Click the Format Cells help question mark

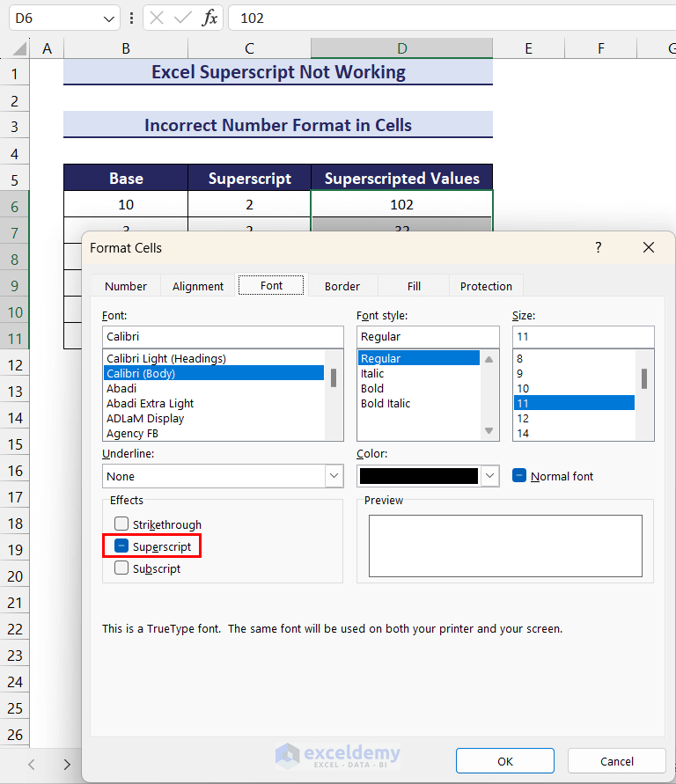pyautogui.click(x=598, y=247)
